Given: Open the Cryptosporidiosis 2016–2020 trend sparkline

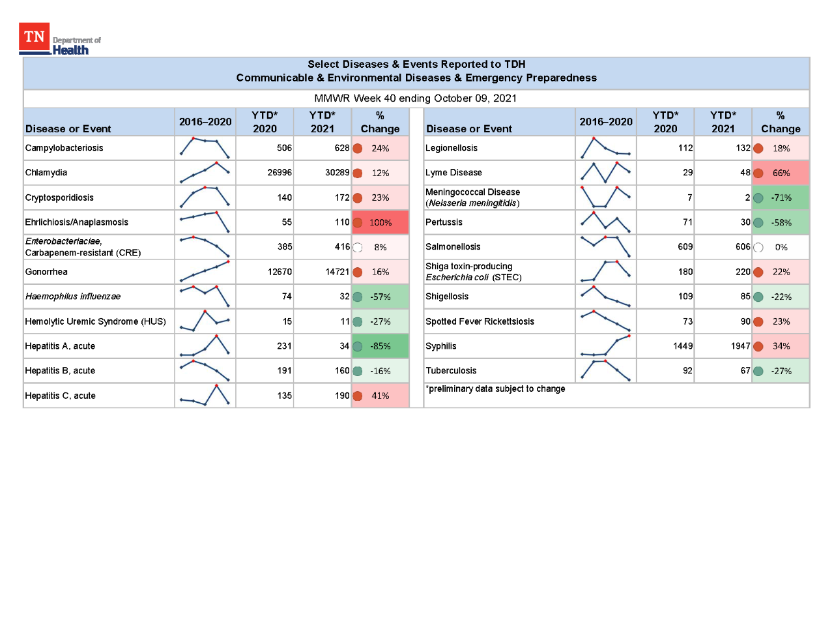Looking at the screenshot, I should point(205,197).
